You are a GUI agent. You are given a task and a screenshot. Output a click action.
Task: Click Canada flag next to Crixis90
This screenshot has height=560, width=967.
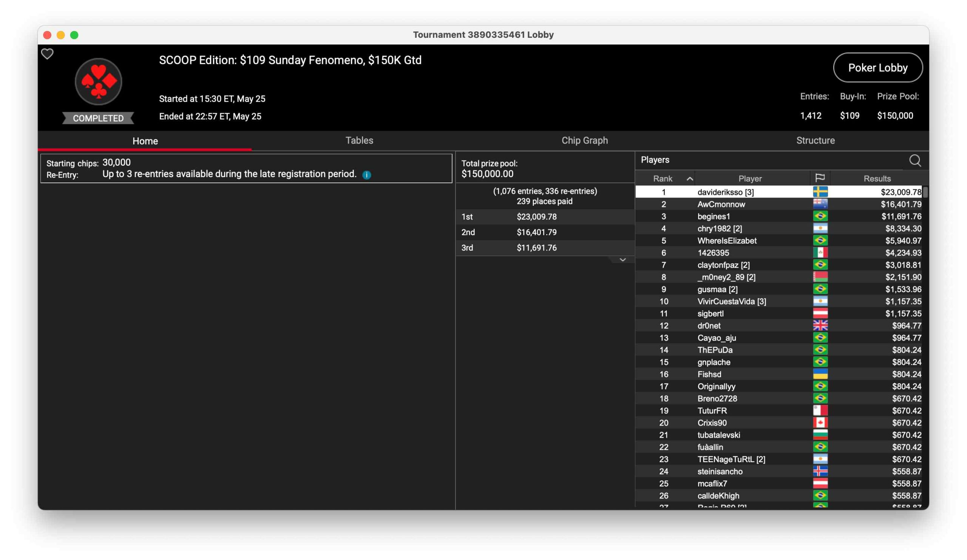820,423
